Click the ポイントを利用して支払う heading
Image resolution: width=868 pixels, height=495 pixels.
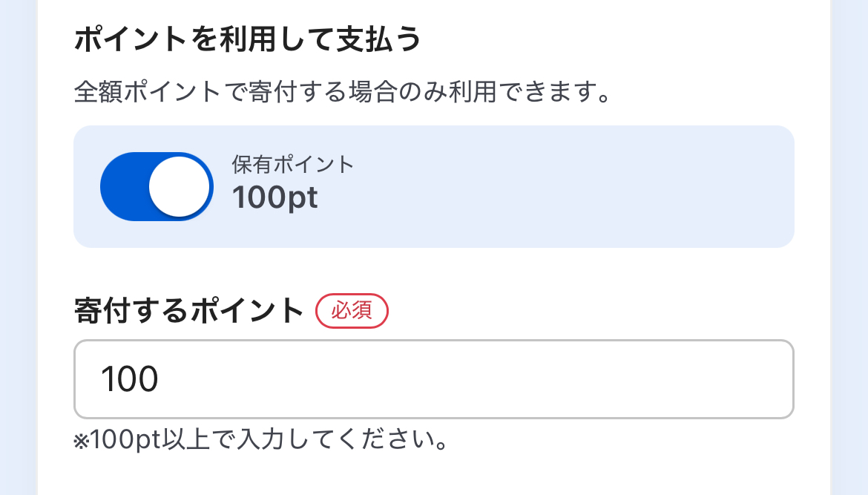248,39
